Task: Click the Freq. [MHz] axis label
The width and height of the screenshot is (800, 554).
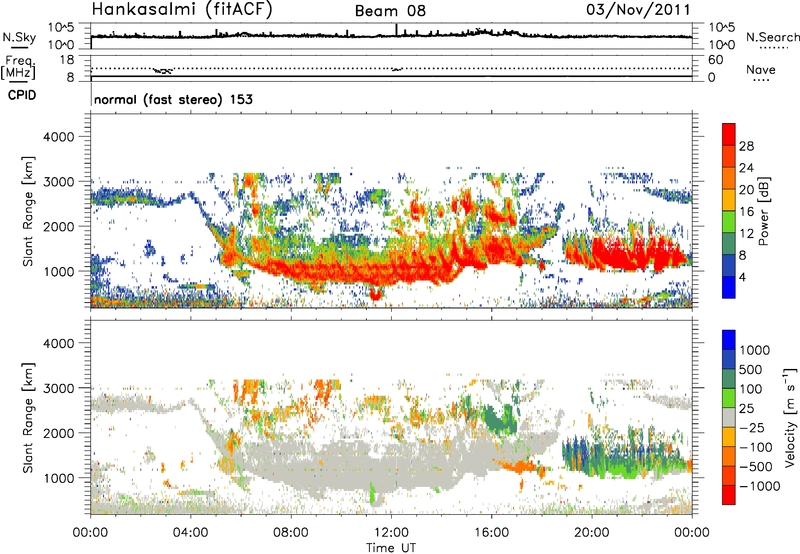Action: (19, 67)
